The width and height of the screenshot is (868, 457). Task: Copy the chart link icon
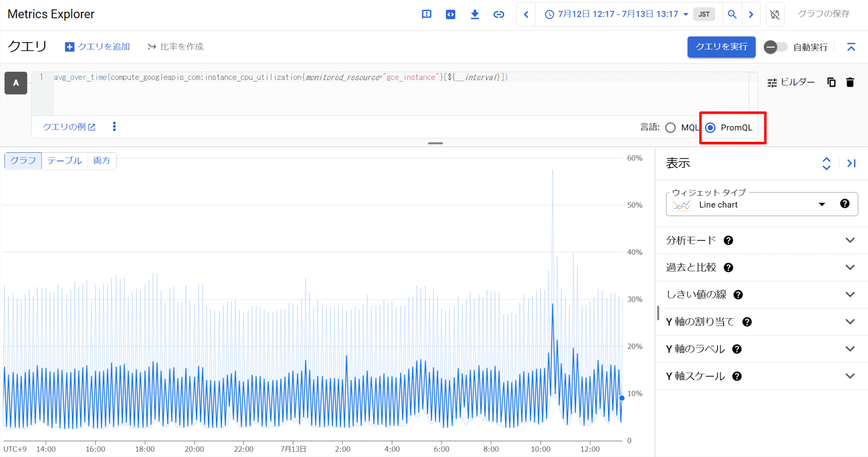499,14
